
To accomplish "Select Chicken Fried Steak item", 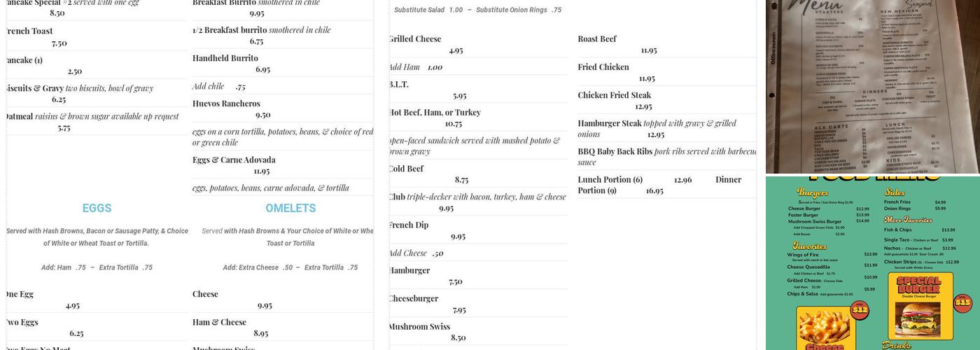I will [614, 95].
